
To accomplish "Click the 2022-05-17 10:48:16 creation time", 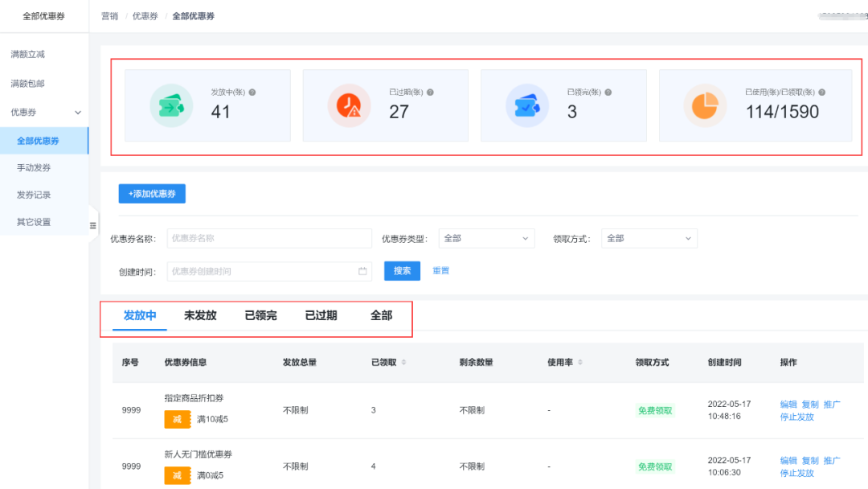I will point(729,410).
